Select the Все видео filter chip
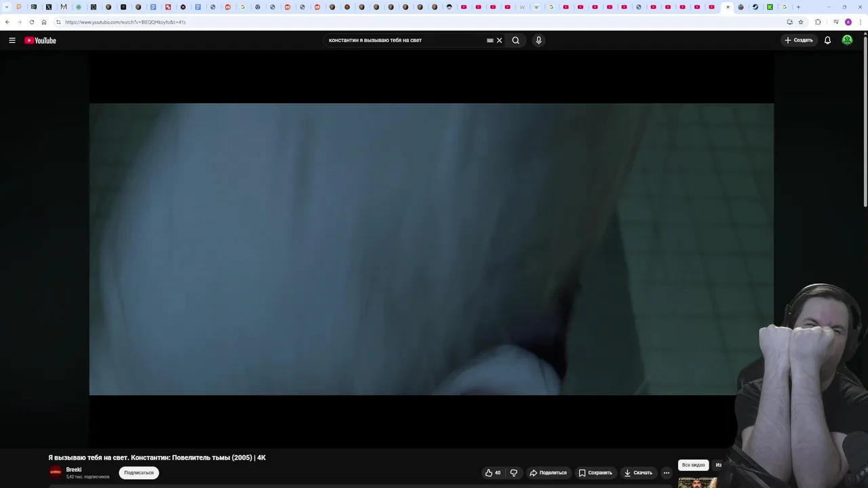 pyautogui.click(x=693, y=465)
